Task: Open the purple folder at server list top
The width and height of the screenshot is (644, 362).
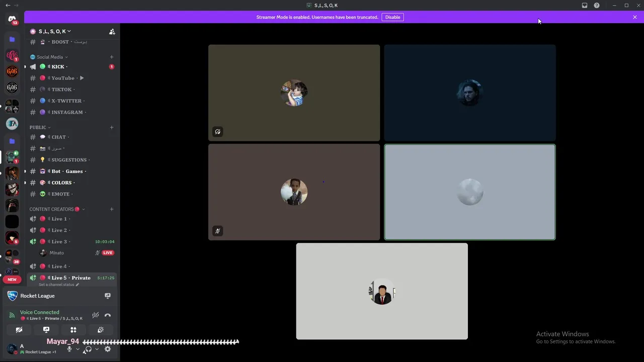Action: pyautogui.click(x=12, y=39)
